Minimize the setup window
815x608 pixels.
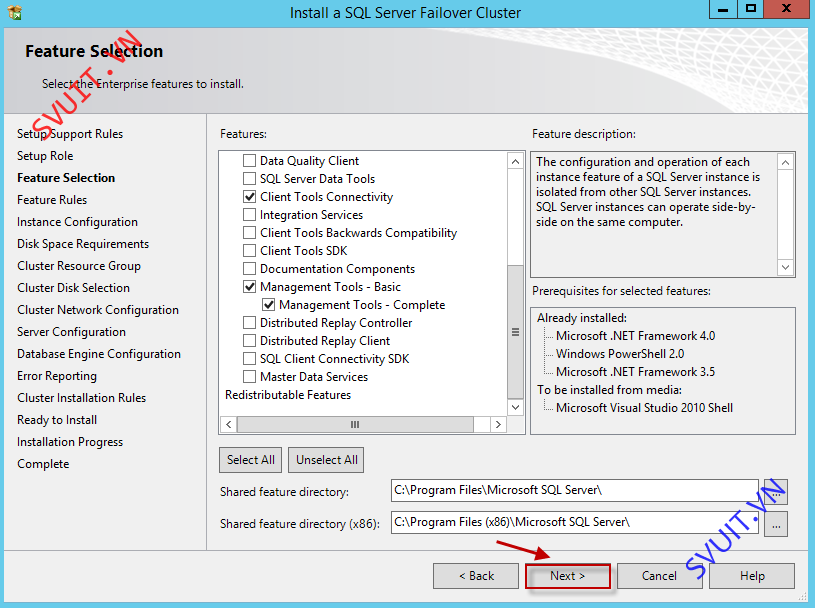click(723, 9)
